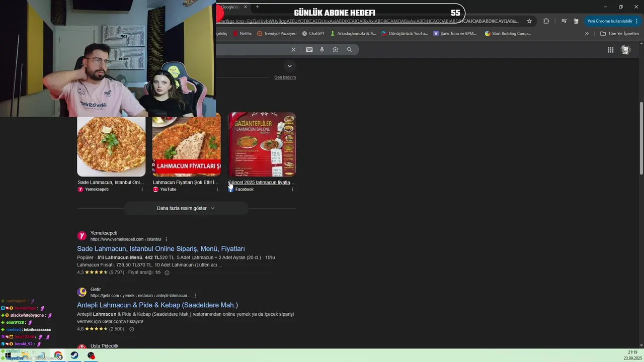
Task: Open the Google apps grid
Action: (x=610, y=50)
